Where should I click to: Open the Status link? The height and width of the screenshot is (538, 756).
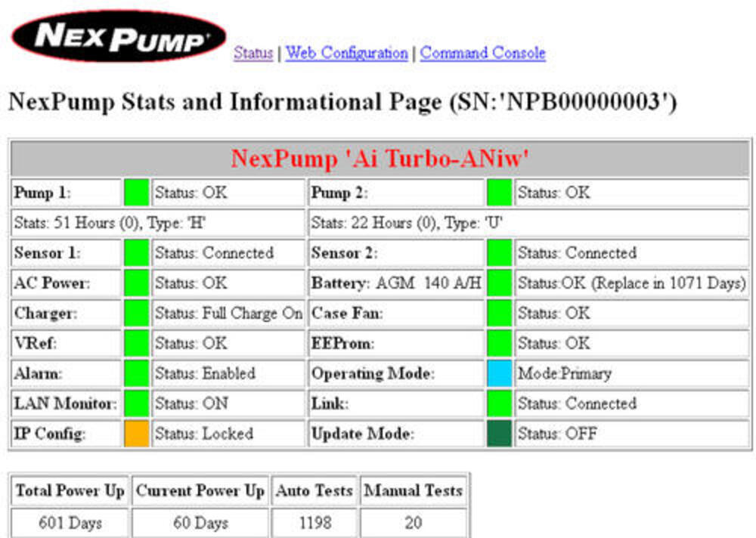coord(253,53)
